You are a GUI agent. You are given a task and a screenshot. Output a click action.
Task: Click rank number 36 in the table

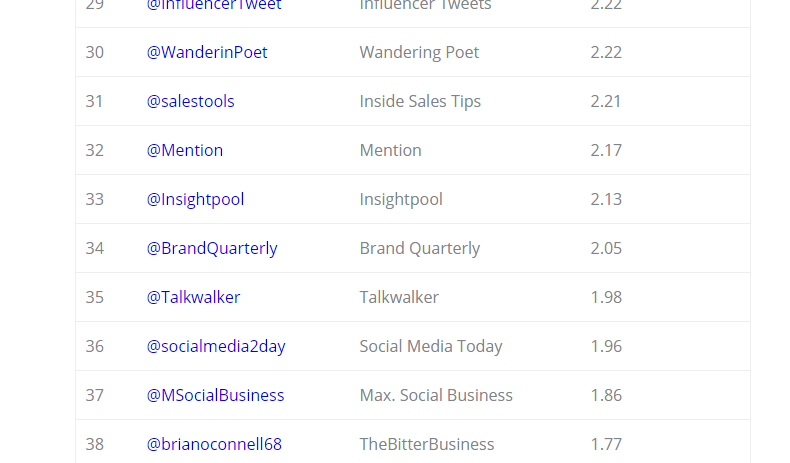(x=95, y=346)
